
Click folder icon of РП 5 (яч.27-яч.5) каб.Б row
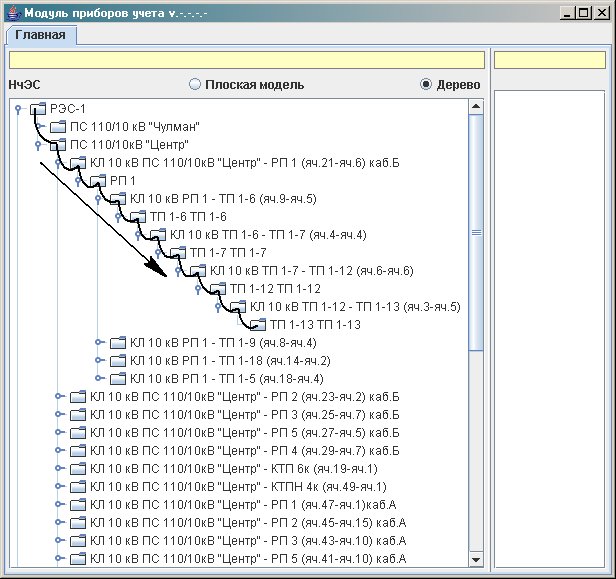tap(78, 432)
